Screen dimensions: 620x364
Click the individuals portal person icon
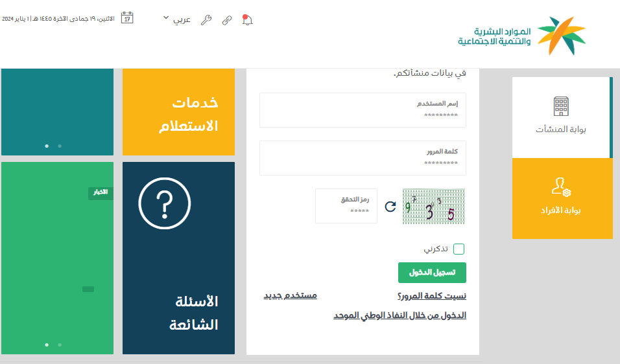(x=560, y=188)
